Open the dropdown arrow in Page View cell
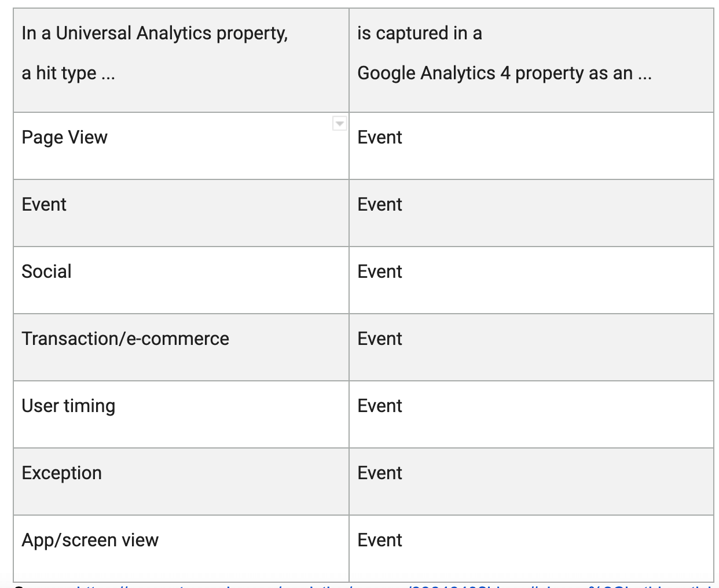Image resolution: width=719 pixels, height=588 pixels. click(x=340, y=123)
